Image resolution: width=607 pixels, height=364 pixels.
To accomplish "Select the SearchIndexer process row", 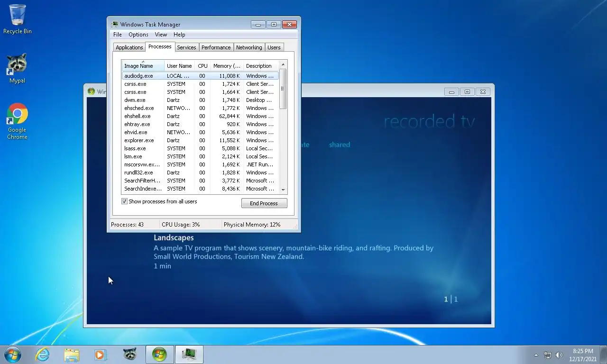I will (x=200, y=189).
